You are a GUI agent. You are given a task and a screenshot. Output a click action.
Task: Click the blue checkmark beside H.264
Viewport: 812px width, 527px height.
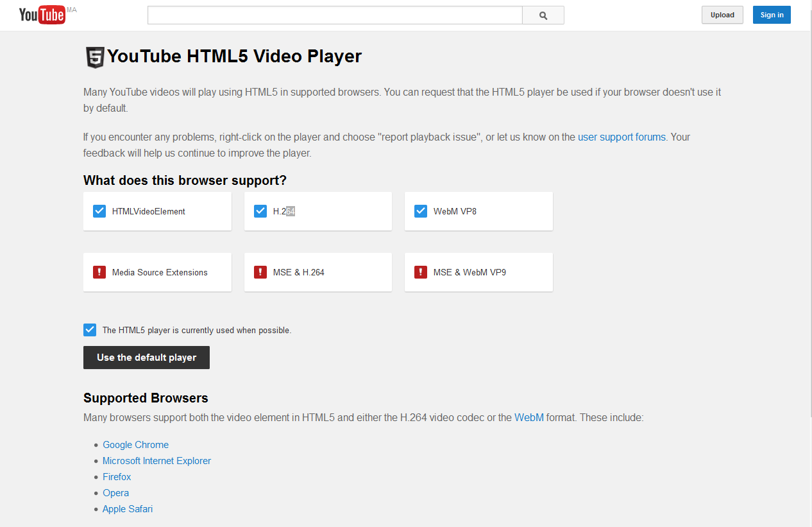click(x=260, y=211)
